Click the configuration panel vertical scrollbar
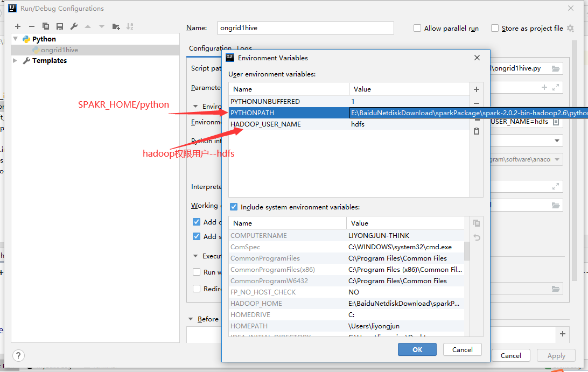Screen dimensions: 588x372 click(x=574, y=162)
